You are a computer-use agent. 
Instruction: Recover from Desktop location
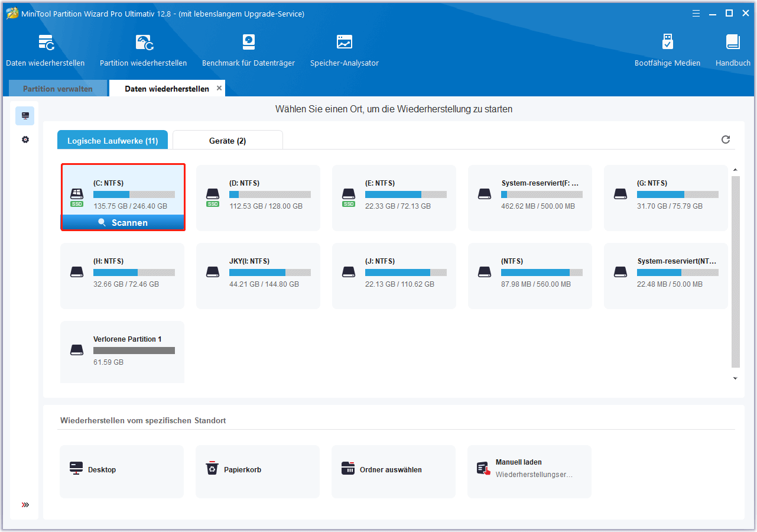point(122,472)
